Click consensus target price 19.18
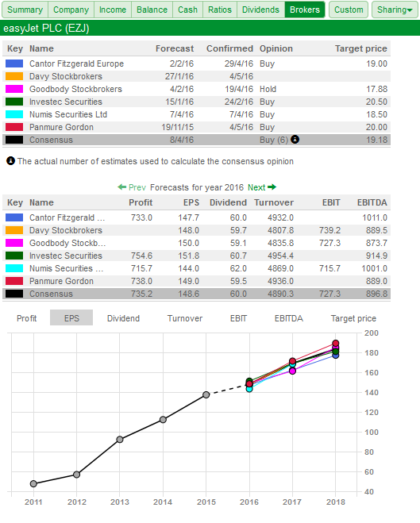This screenshot has width=420, height=523. click(x=376, y=140)
